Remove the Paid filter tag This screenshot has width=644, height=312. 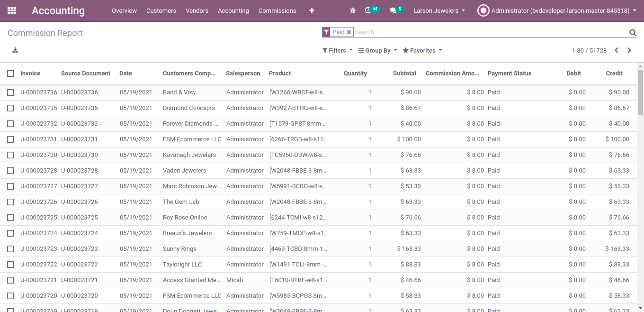[x=349, y=32]
